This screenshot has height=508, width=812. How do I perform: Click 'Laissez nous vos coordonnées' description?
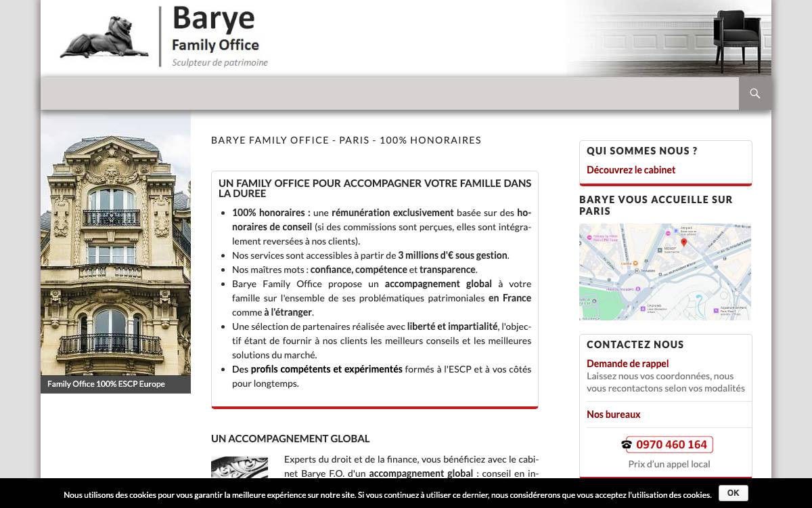pos(666,382)
